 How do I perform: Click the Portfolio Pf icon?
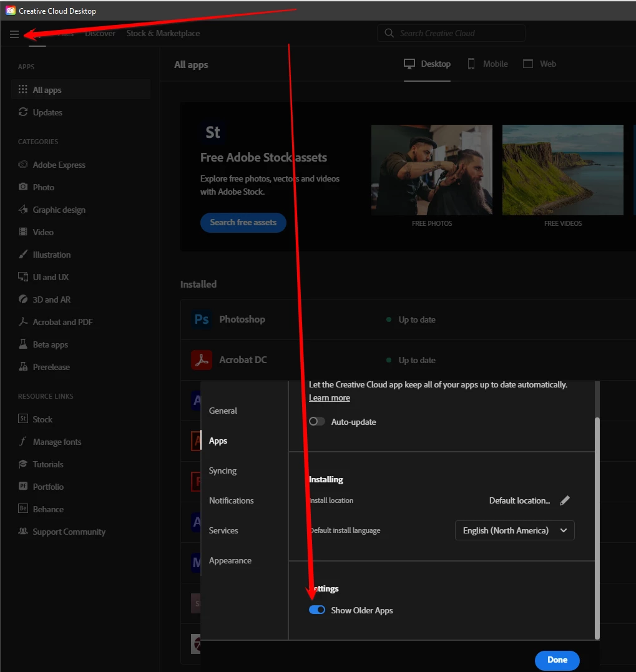(x=22, y=486)
